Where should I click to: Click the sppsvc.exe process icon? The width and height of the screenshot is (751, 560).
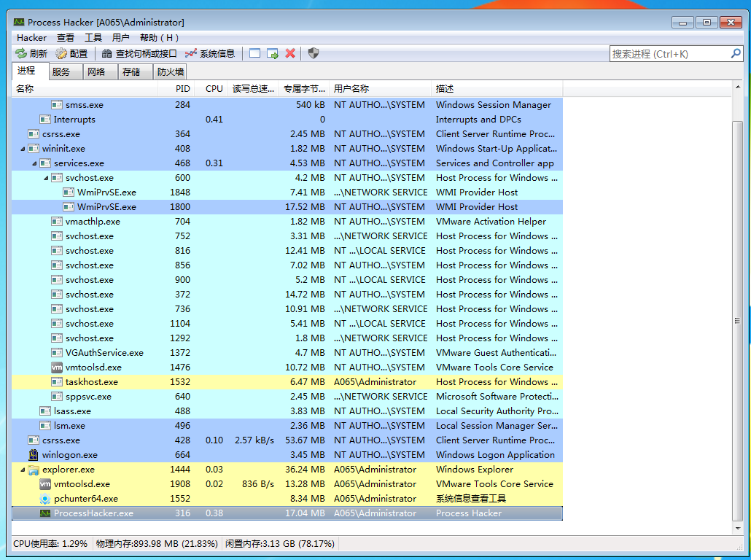pos(57,397)
